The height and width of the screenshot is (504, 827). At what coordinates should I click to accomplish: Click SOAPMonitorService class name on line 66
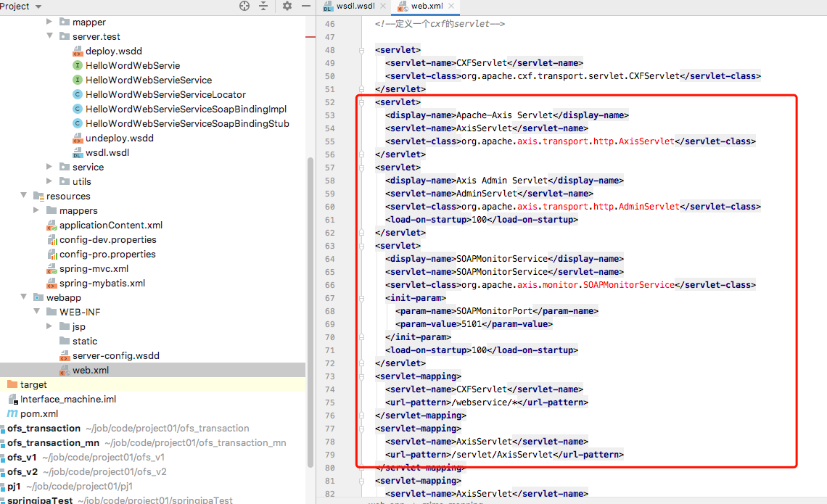coord(629,285)
